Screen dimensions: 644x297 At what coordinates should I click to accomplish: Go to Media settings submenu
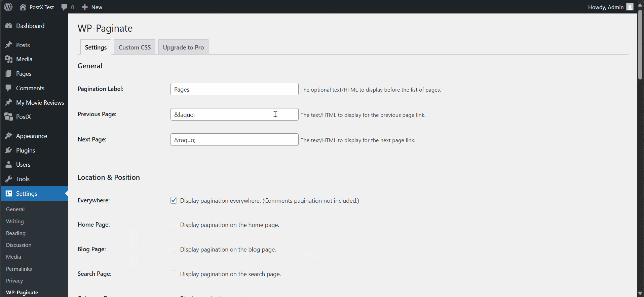pos(13,257)
